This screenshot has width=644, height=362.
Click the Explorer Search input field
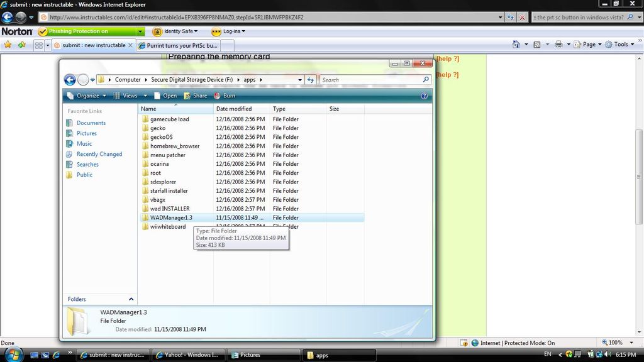coord(371,80)
